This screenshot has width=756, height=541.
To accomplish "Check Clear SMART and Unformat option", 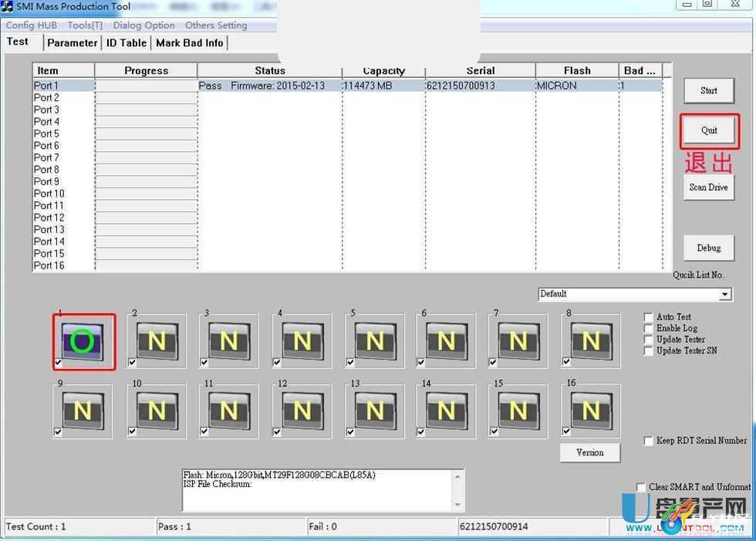I will 641,487.
